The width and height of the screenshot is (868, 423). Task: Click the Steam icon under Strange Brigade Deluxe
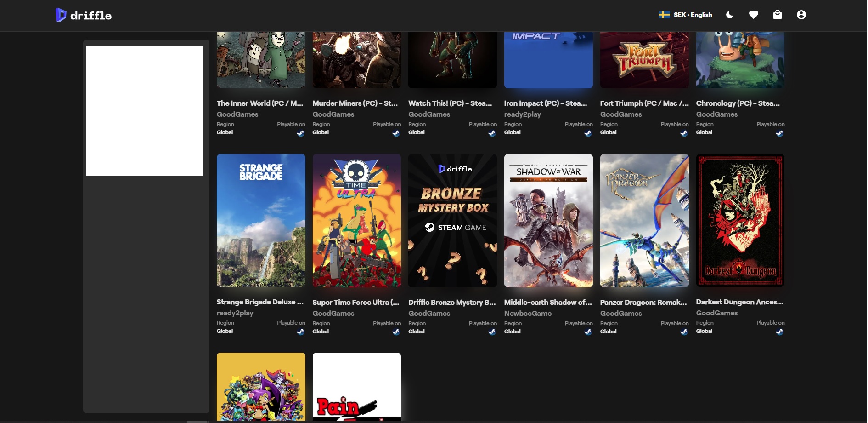300,332
